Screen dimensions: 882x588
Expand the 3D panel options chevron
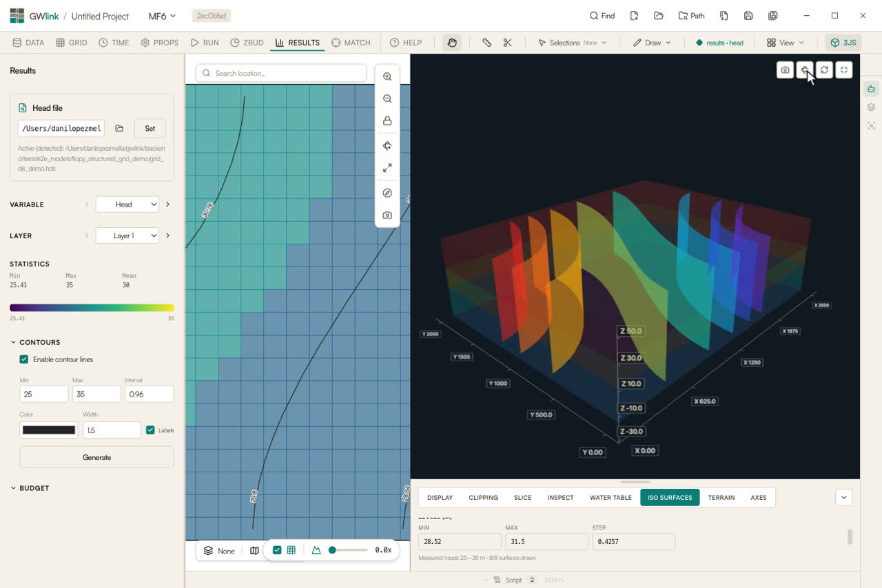click(x=844, y=497)
